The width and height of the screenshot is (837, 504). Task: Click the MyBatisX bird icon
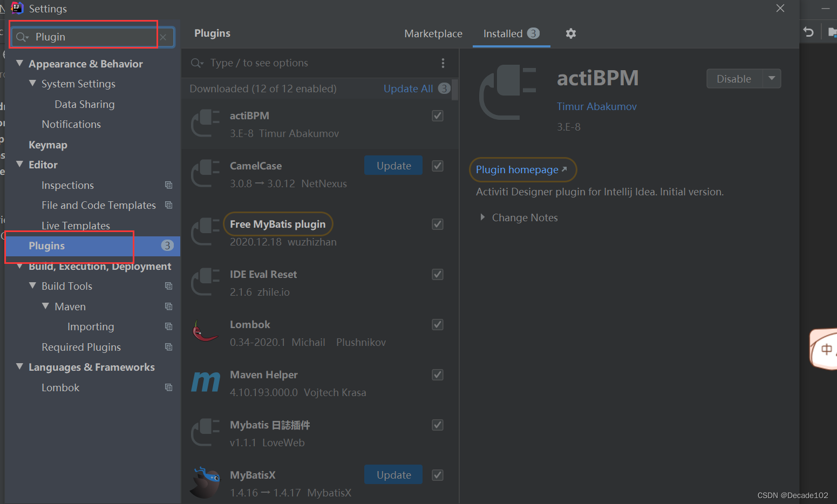[x=205, y=482]
